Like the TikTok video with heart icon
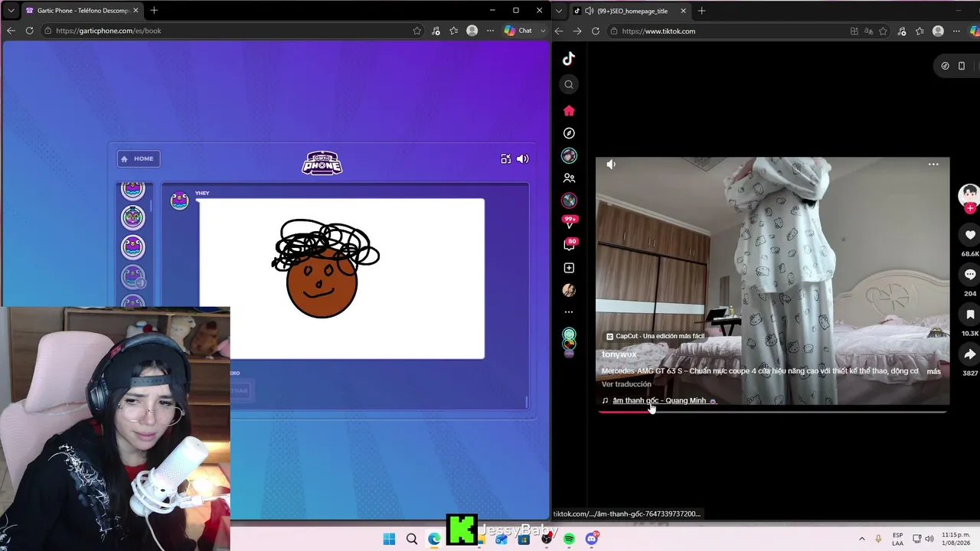This screenshot has height=551, width=980. tap(970, 235)
